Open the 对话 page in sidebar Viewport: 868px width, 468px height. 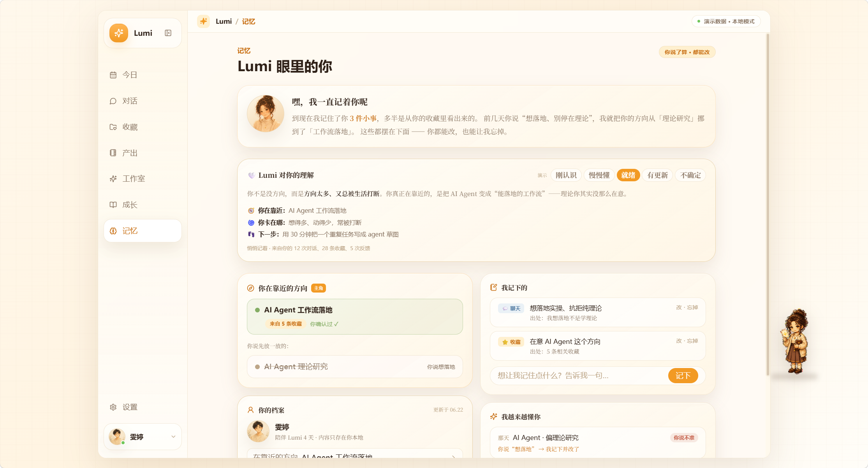click(143, 101)
